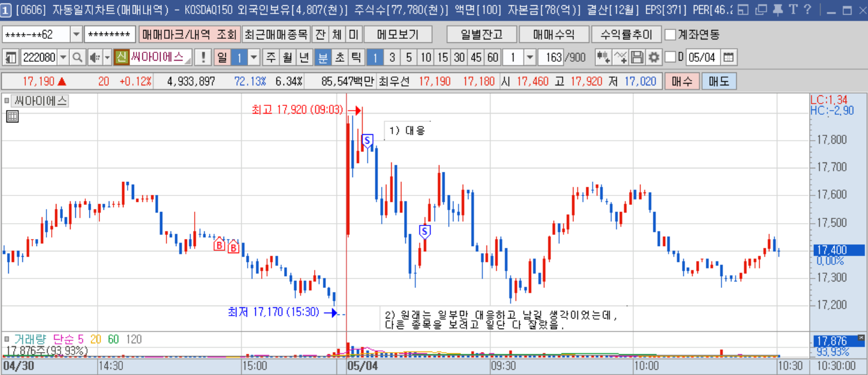Click the 17,400 current price marker on axis
Image resolution: width=868 pixels, height=375 pixels.
[x=838, y=250]
